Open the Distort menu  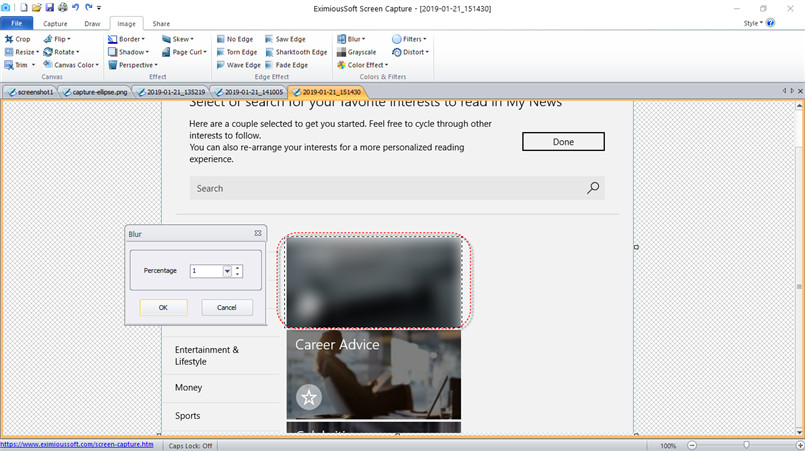click(410, 52)
